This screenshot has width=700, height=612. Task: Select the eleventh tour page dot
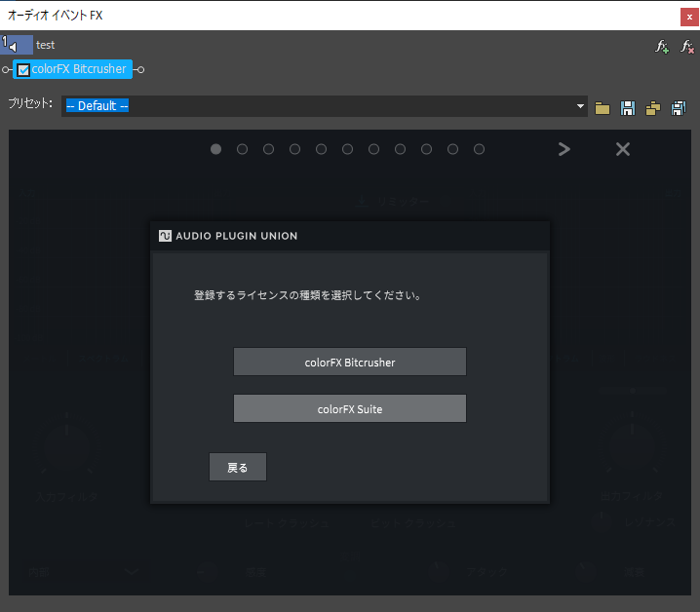480,149
